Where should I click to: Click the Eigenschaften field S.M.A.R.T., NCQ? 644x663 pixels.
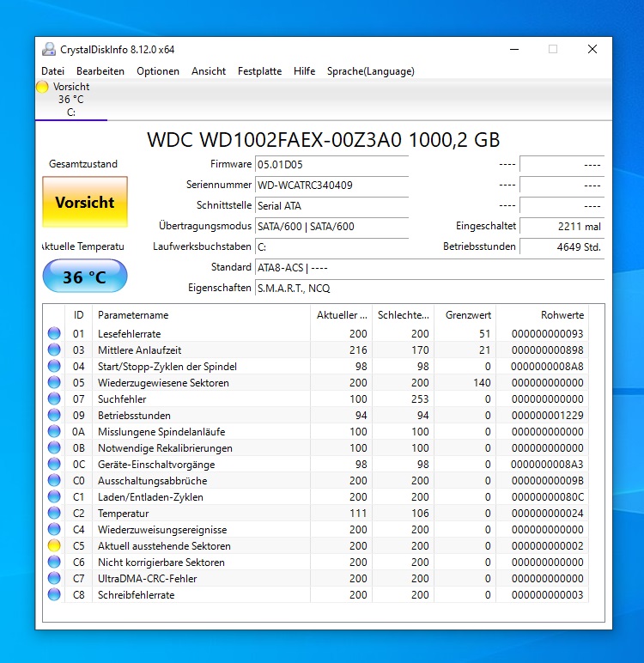[x=429, y=289]
